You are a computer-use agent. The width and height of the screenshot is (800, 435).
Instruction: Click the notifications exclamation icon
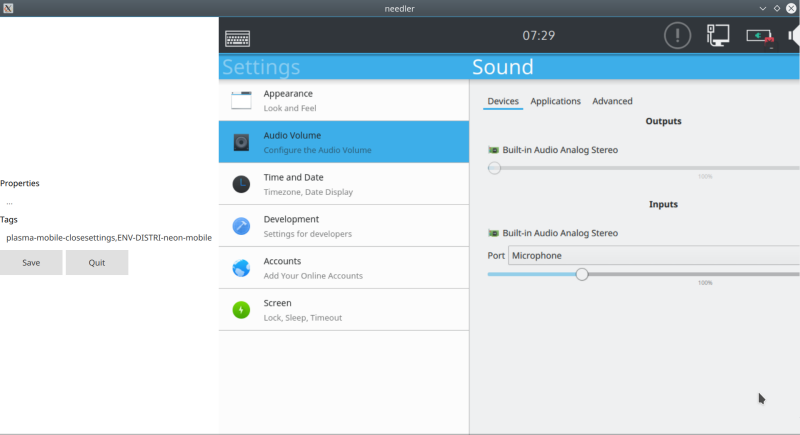tap(677, 36)
